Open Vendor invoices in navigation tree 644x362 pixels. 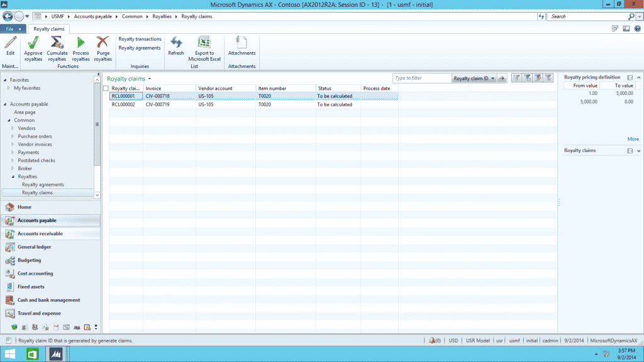pyautogui.click(x=35, y=145)
